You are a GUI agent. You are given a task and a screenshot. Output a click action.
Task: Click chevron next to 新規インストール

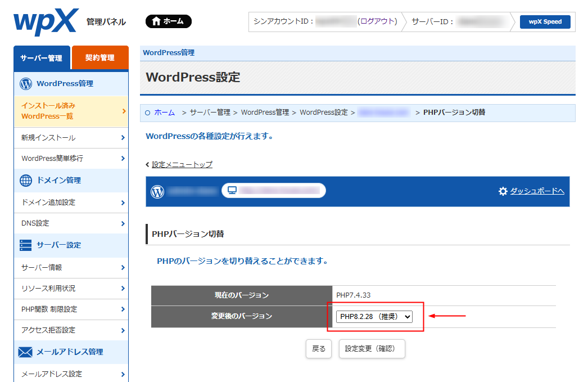123,138
